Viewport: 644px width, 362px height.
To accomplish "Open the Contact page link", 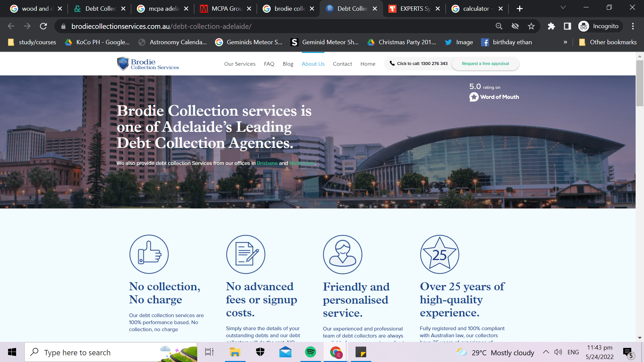I will coord(342,64).
